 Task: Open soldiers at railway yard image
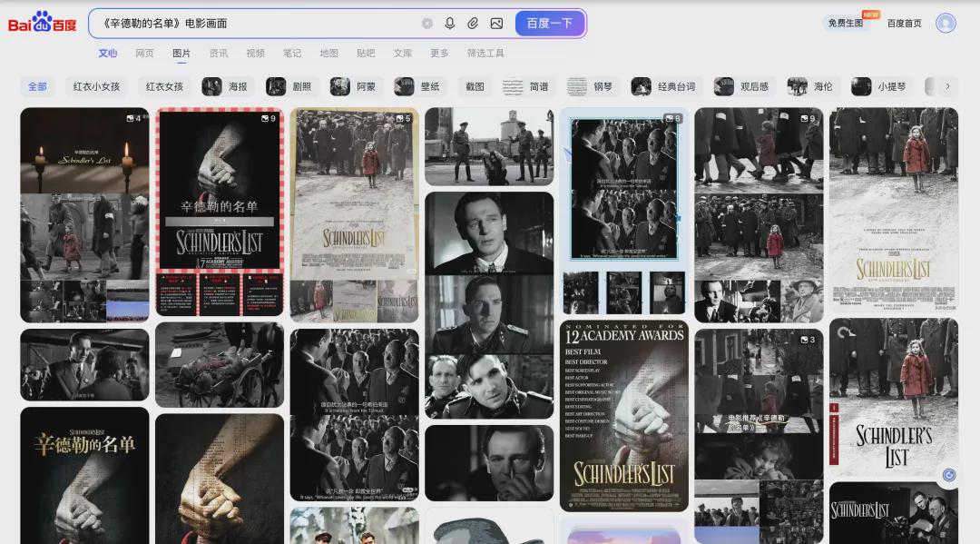point(489,146)
